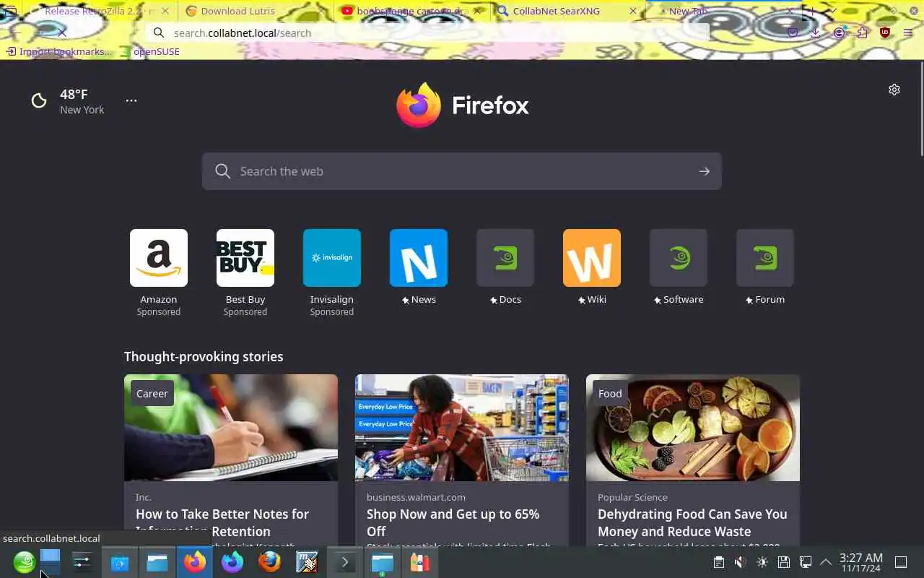The width and height of the screenshot is (924, 578).
Task: Open the openSUSE bookmark
Action: coord(149,51)
